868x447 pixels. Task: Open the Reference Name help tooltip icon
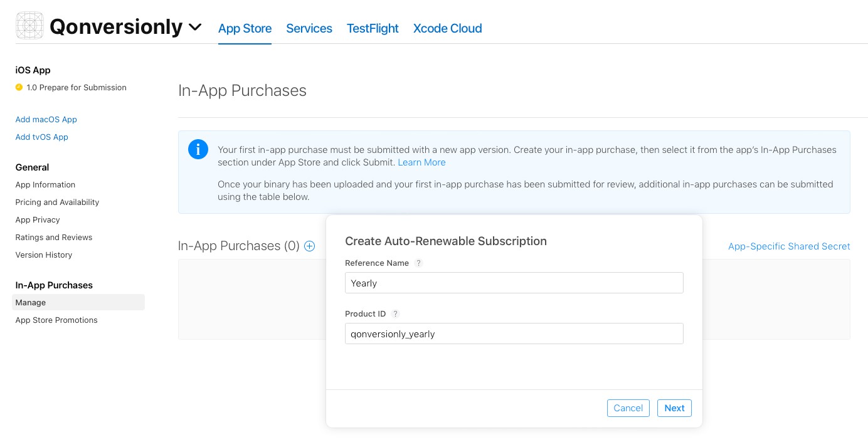click(418, 263)
